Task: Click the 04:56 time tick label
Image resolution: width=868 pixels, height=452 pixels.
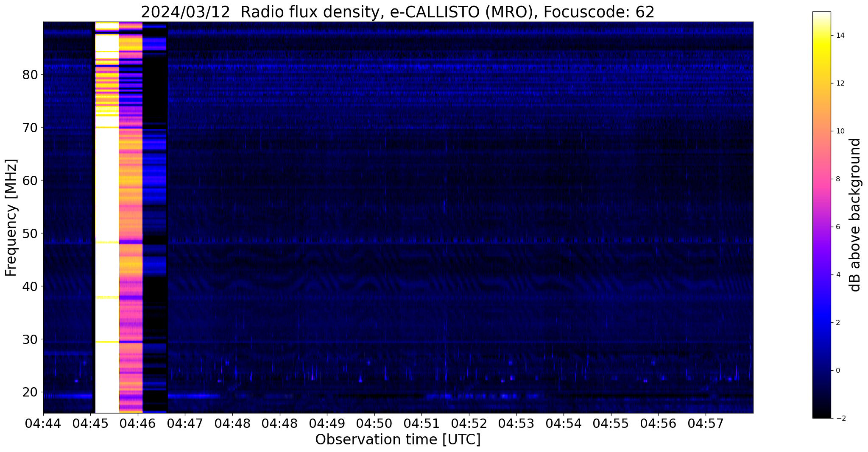Action: pyautogui.click(x=658, y=423)
